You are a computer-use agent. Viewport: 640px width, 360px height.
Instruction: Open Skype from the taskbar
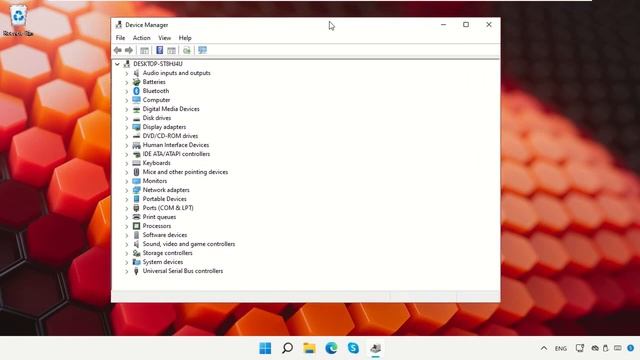coord(353,348)
